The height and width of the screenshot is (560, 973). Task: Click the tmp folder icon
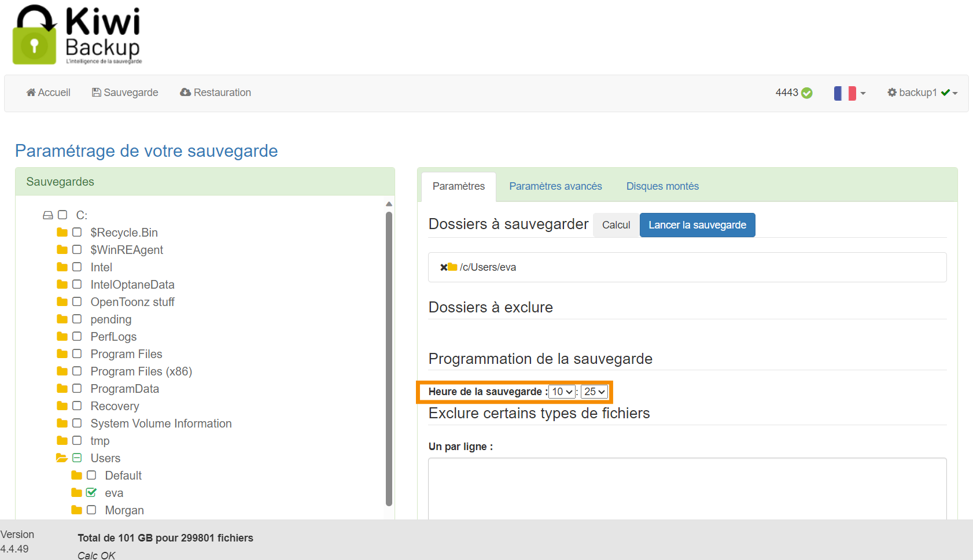62,441
